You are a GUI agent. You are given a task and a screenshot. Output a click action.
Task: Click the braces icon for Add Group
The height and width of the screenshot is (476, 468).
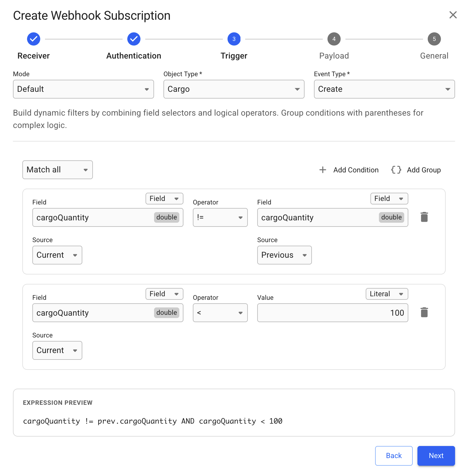396,170
